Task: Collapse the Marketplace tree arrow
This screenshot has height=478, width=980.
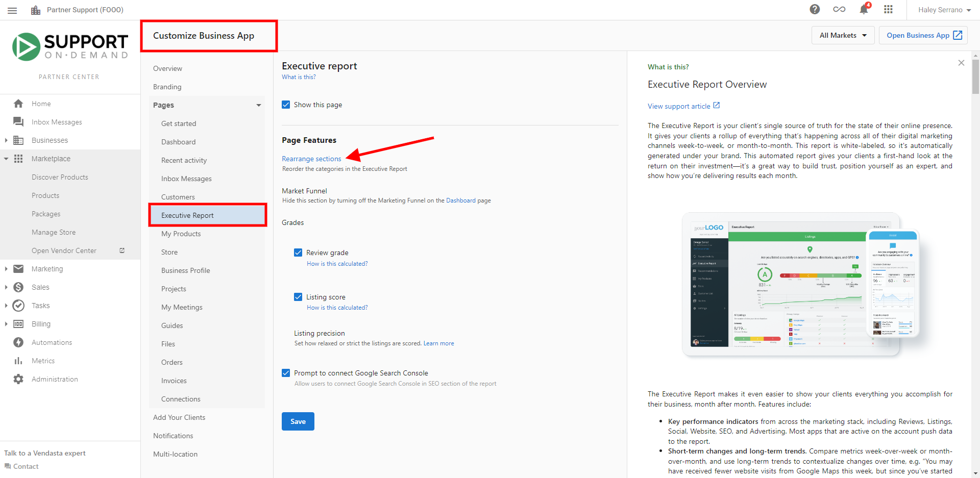Action: point(6,159)
